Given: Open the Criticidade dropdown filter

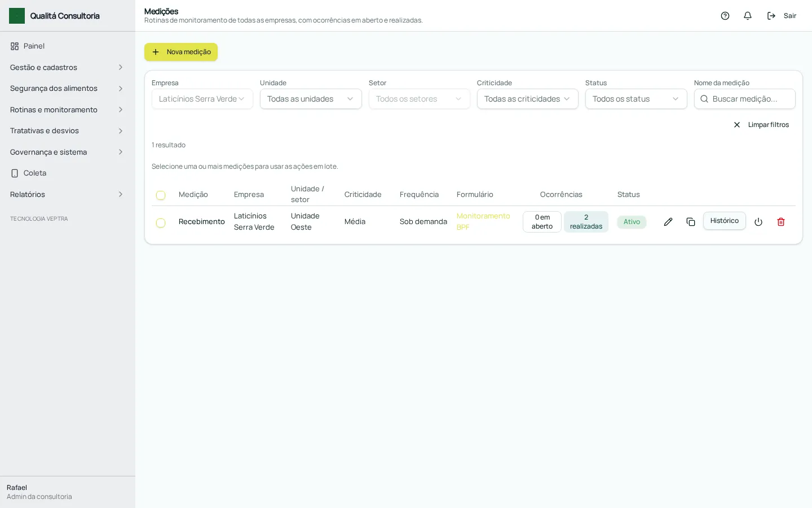Looking at the screenshot, I should [528, 99].
